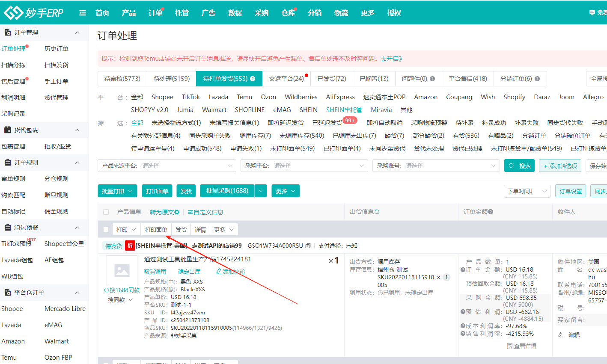Open the 下单时间 sort dropdown
Screen dimensions: 607x364
point(527,191)
